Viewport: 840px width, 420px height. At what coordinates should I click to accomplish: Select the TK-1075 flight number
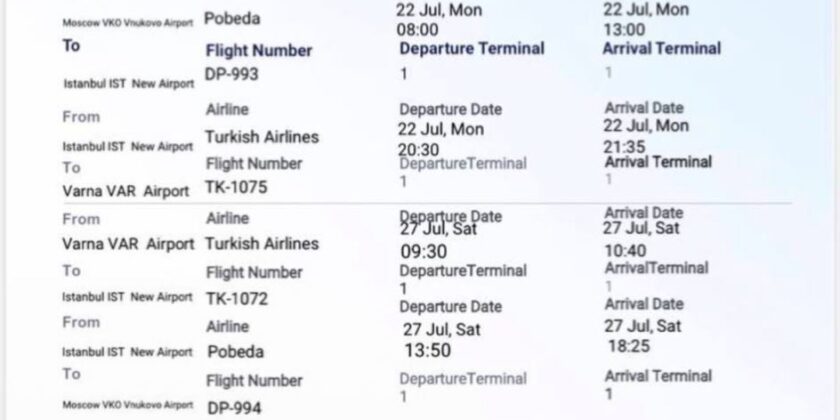(237, 187)
